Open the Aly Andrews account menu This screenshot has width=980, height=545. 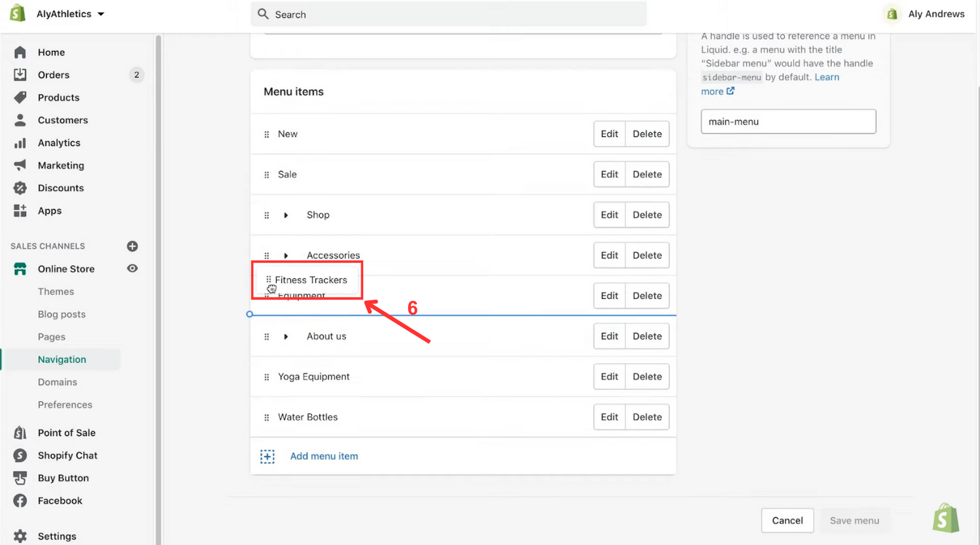point(924,14)
